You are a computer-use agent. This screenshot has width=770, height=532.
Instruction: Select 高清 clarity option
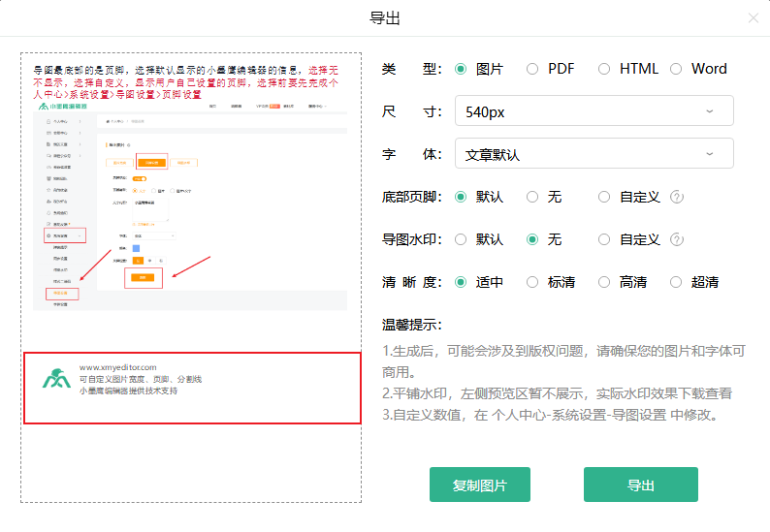click(604, 282)
